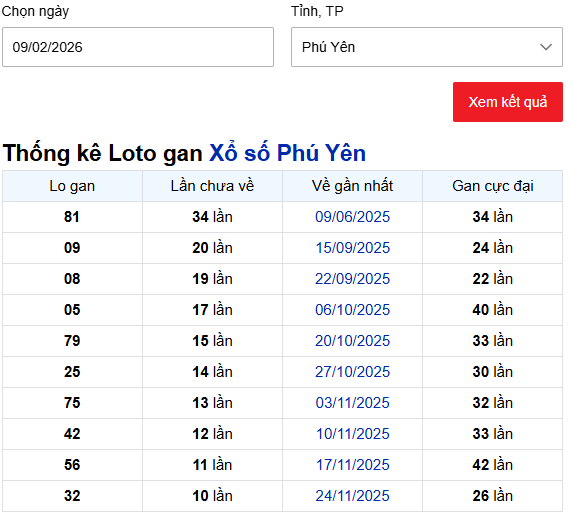The image size is (571, 521).
Task: Click the 17 lần cell
Action: tap(212, 310)
